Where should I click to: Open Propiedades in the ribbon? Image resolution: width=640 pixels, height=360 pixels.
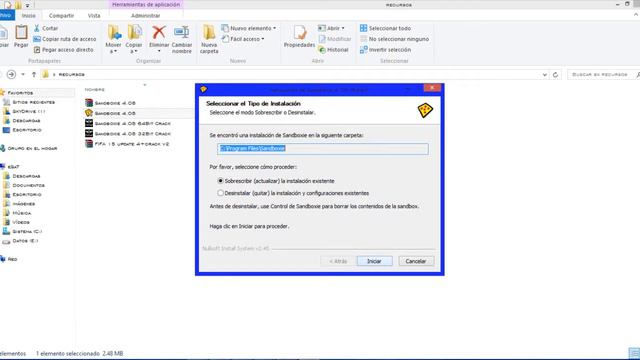(299, 37)
